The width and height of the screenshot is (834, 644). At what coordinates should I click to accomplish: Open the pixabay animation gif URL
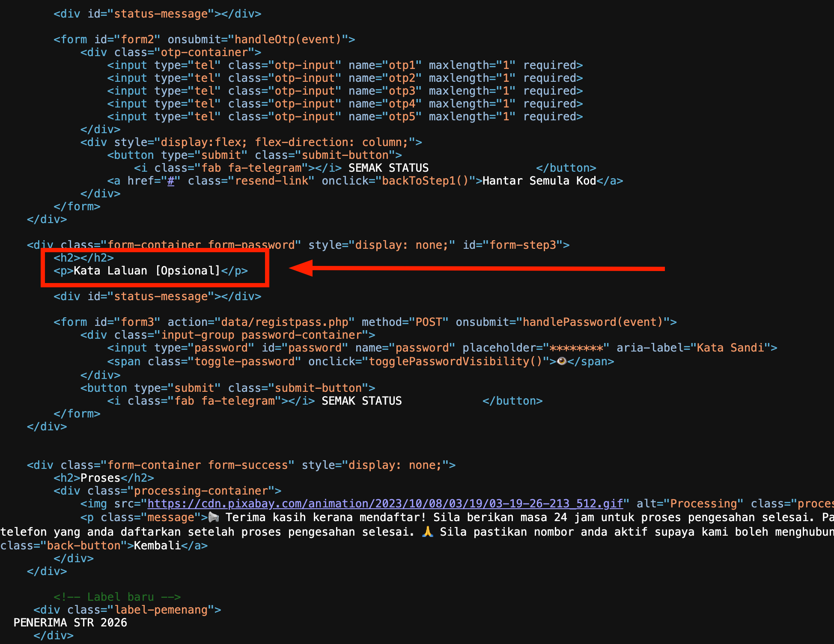pos(384,504)
